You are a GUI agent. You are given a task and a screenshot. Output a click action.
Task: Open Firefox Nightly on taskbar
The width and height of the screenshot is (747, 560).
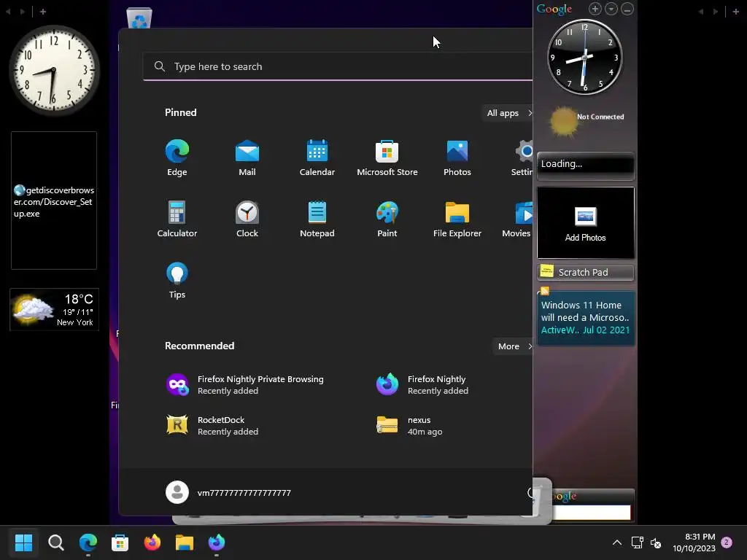tap(217, 542)
